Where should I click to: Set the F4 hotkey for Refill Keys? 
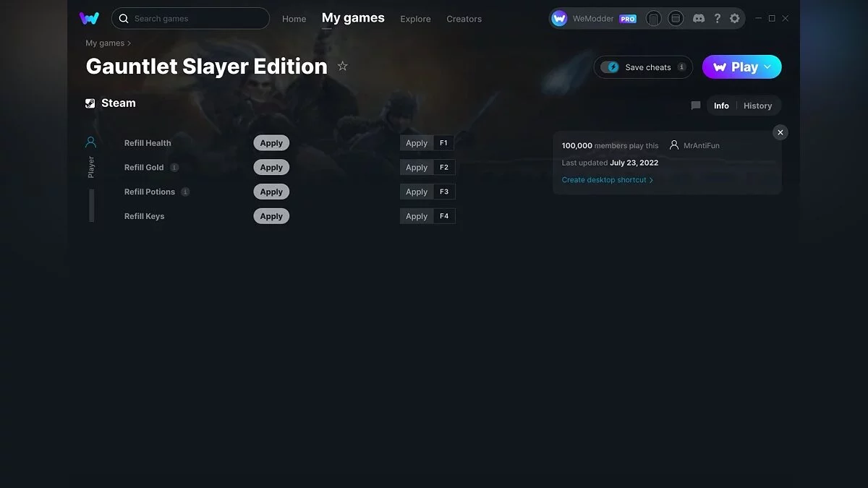tap(444, 216)
